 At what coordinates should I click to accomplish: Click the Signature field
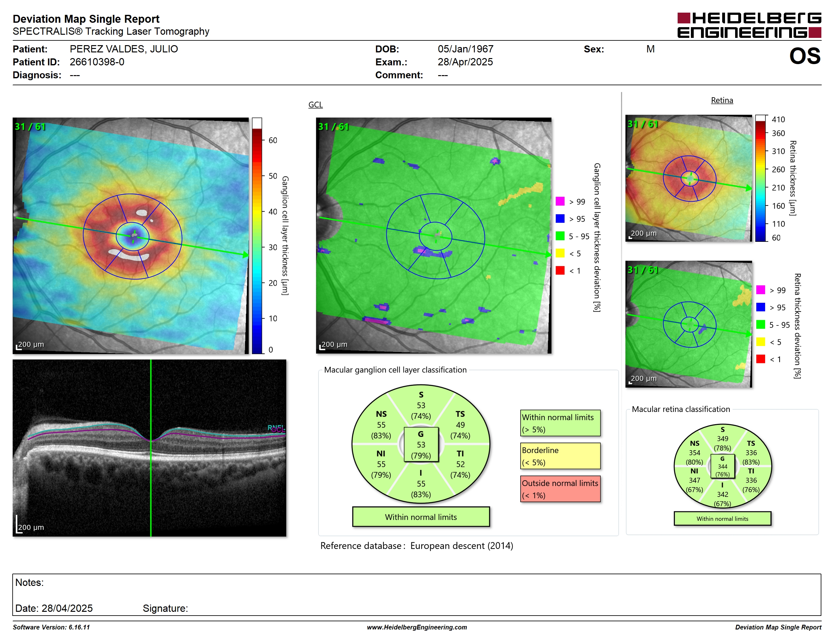click(x=165, y=608)
